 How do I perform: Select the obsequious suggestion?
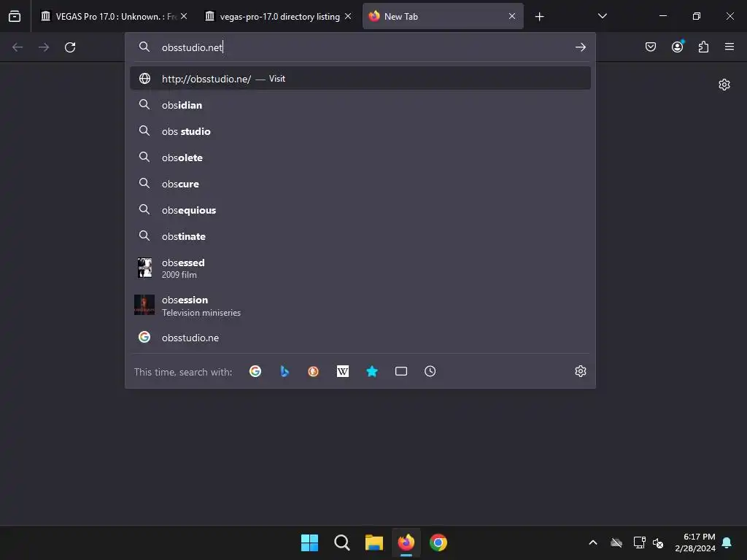(360, 209)
